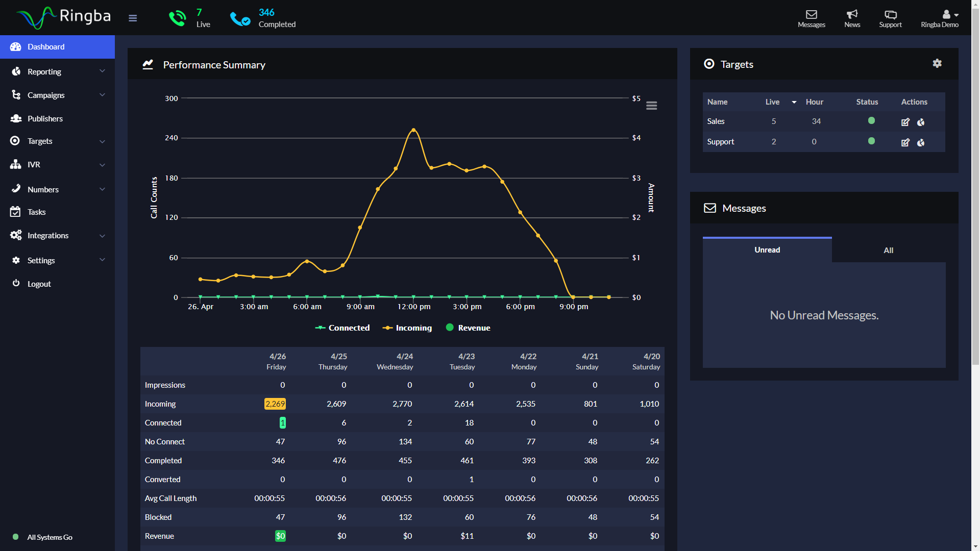
Task: Click Logout in the sidebar
Action: (x=39, y=284)
